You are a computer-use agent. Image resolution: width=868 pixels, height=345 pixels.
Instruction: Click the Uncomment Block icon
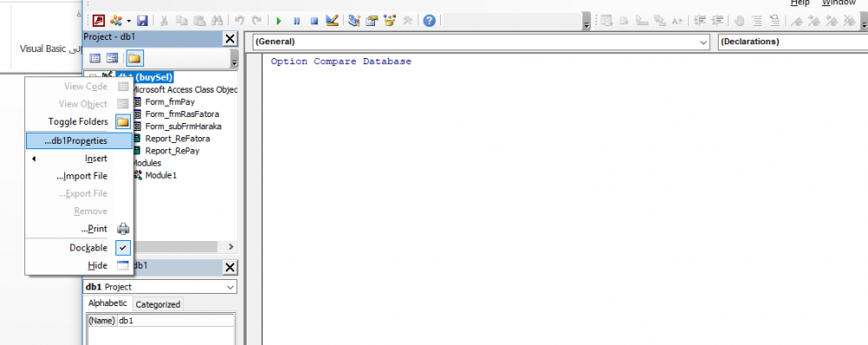(x=774, y=21)
